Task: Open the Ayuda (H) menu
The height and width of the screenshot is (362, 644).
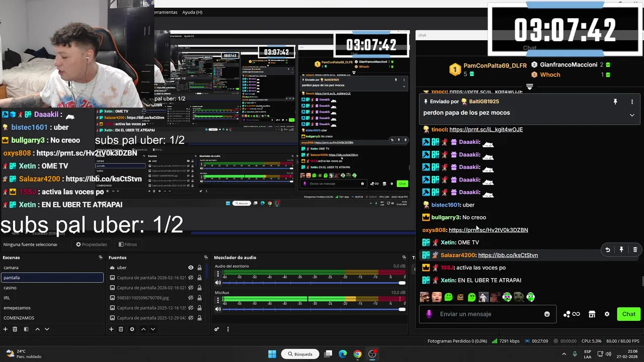Action: [x=192, y=12]
